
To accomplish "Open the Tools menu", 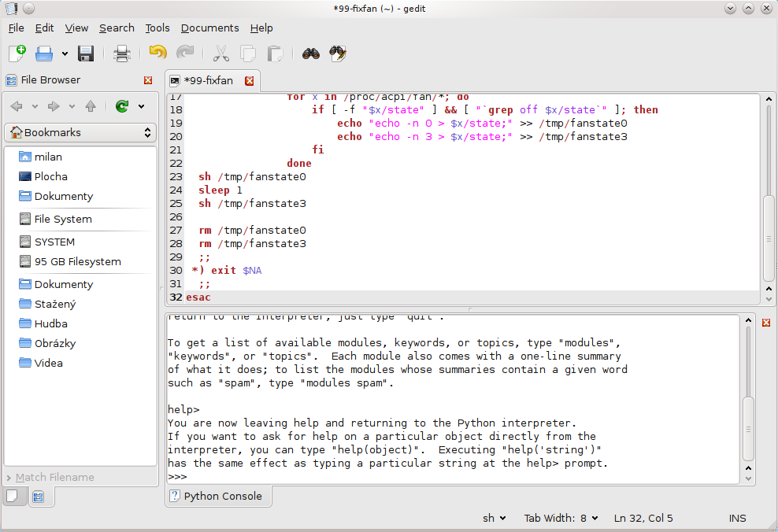I will pyautogui.click(x=157, y=28).
